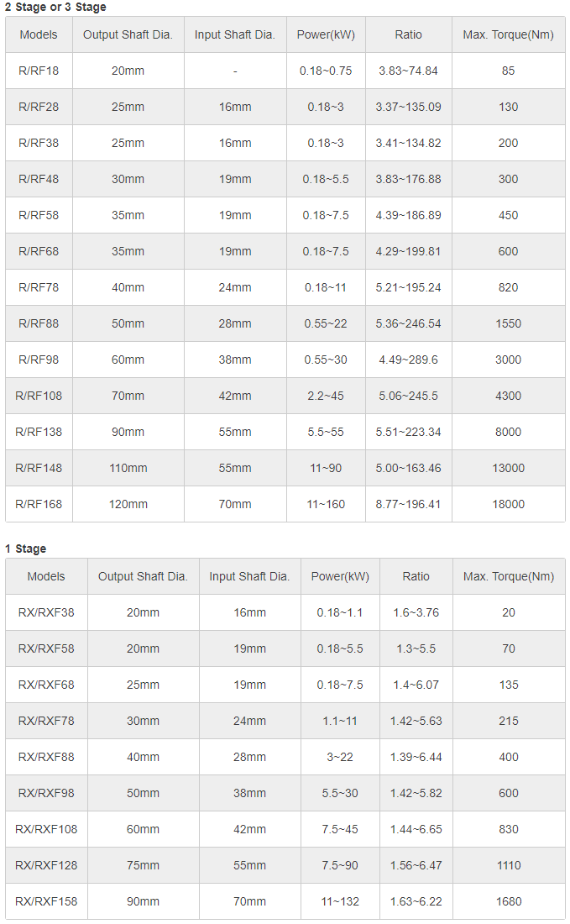Click the R/RF108 model cell
Image resolution: width=570 pixels, height=924 pixels.
tap(39, 396)
